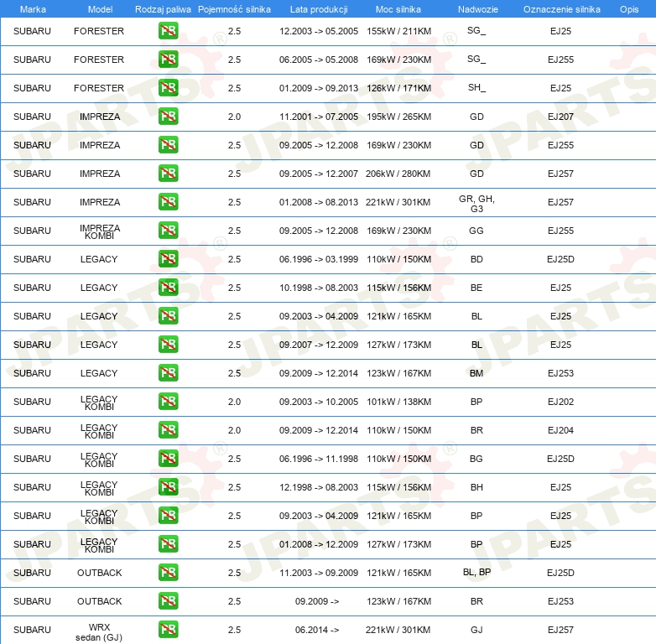The height and width of the screenshot is (644, 656).
Task: Click fuel icon in WRX sedan row
Action: click(168, 630)
